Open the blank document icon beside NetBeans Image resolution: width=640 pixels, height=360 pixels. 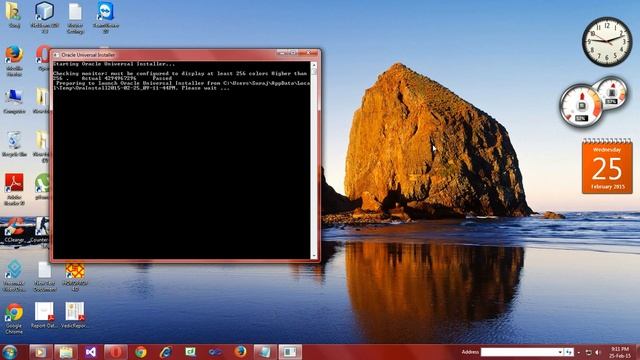[75, 17]
